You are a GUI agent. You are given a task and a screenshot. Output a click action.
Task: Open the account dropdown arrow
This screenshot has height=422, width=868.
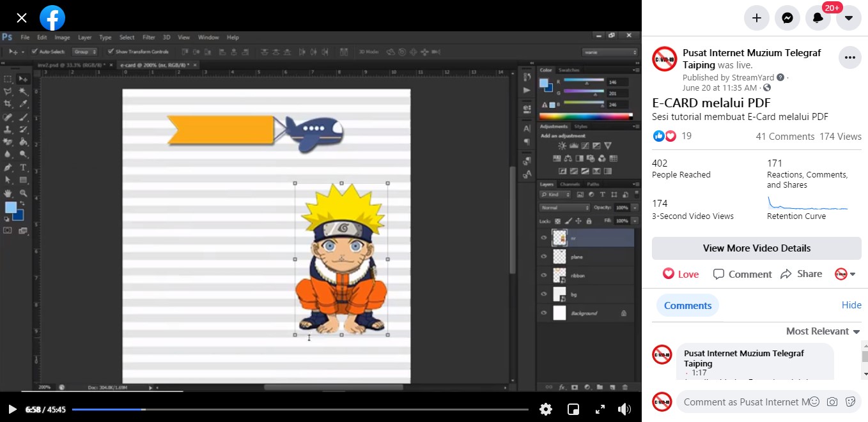(849, 18)
